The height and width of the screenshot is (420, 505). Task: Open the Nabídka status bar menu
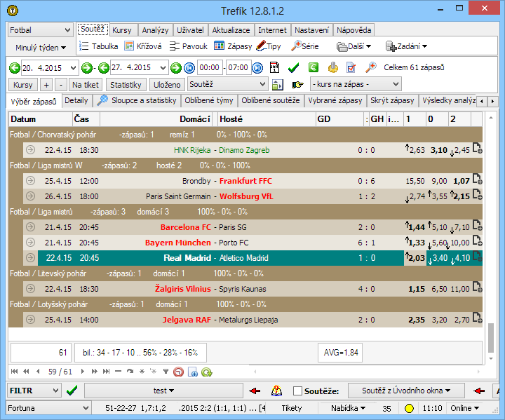tap(349, 408)
